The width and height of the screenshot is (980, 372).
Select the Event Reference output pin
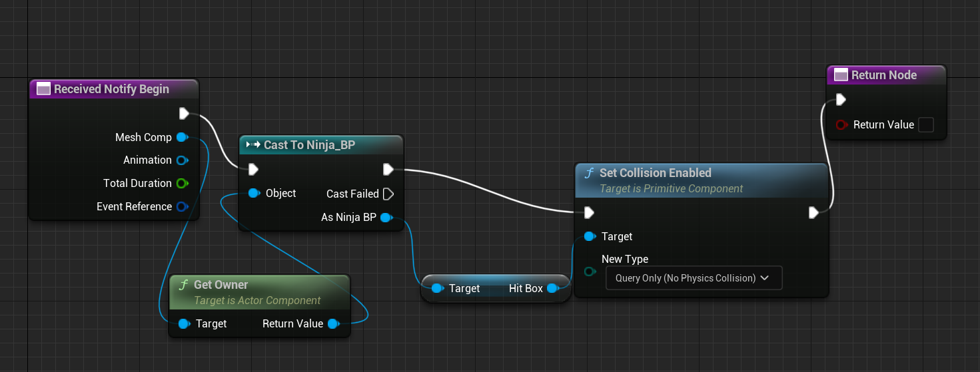(182, 206)
